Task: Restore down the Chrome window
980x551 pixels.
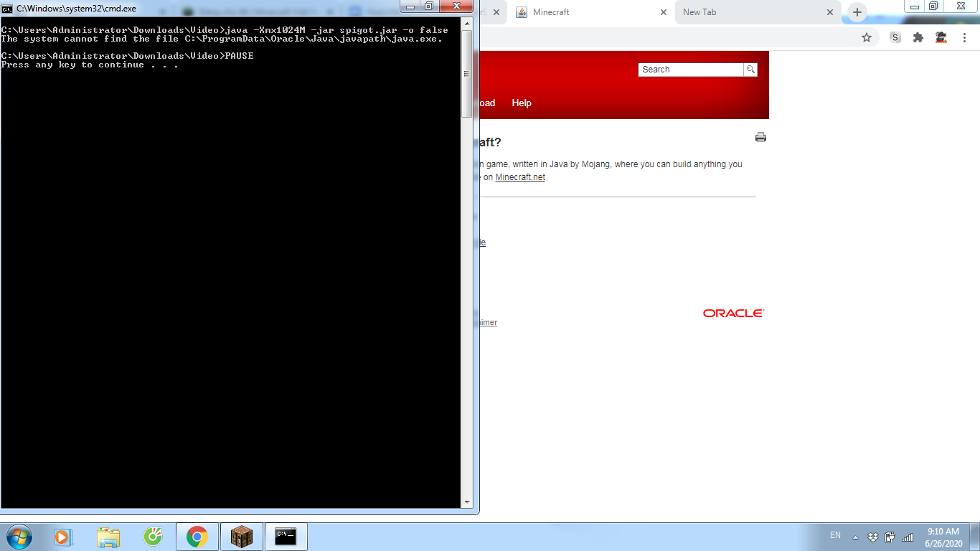Action: (933, 6)
